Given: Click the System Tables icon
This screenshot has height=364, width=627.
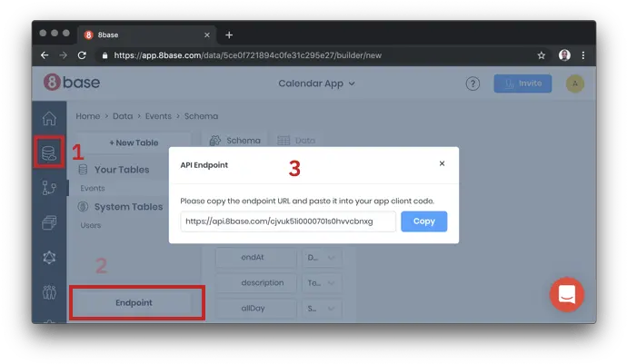Looking at the screenshot, I should click(x=83, y=207).
